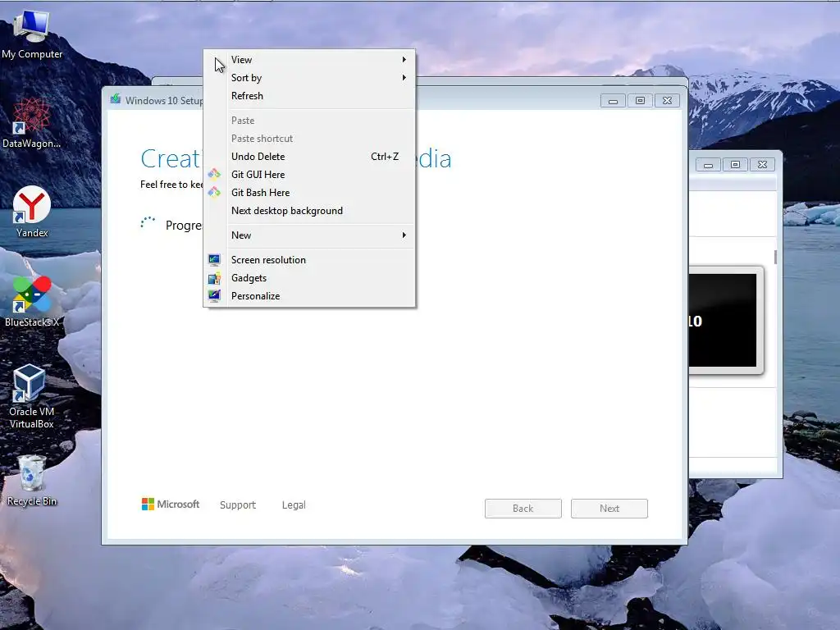
Task: Minimize the Windows 10 Setup window
Action: 613,101
